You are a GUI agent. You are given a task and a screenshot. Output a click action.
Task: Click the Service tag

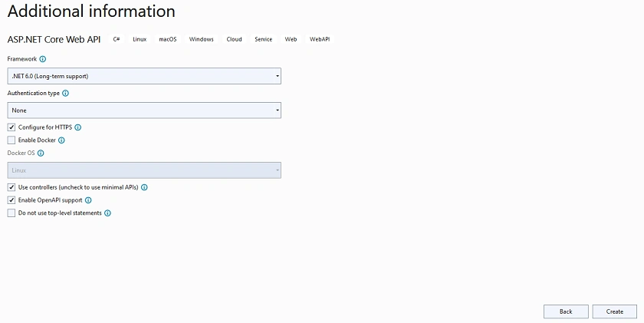263,39
